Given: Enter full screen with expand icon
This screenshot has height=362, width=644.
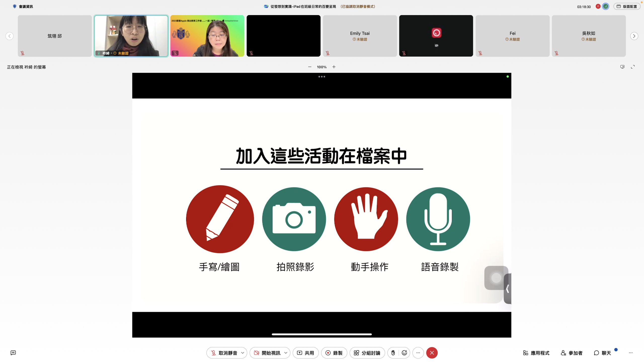Looking at the screenshot, I should click(x=633, y=67).
